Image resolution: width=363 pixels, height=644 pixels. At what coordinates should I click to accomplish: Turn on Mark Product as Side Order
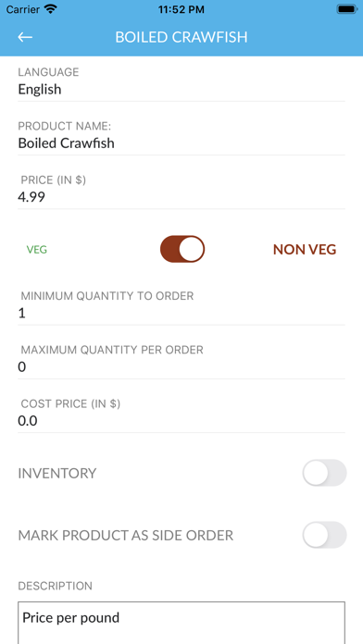point(324,535)
